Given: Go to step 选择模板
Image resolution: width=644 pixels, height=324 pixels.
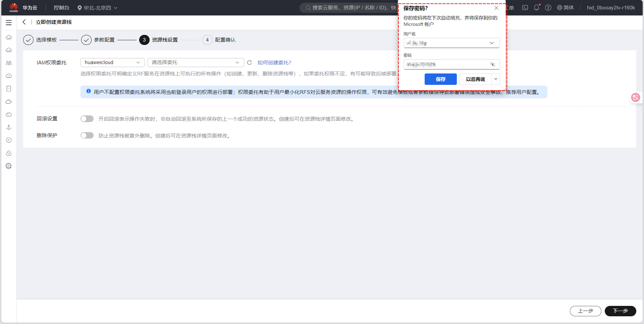Looking at the screenshot, I should coord(40,40).
